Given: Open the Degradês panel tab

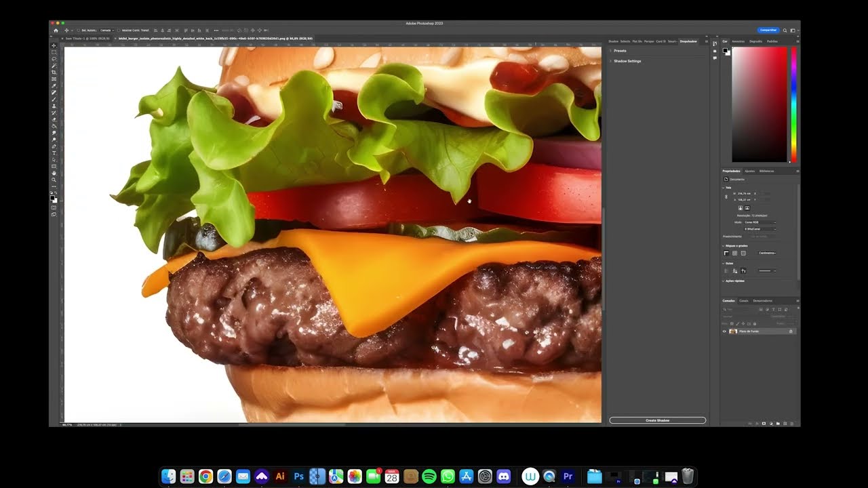Looking at the screenshot, I should click(755, 41).
